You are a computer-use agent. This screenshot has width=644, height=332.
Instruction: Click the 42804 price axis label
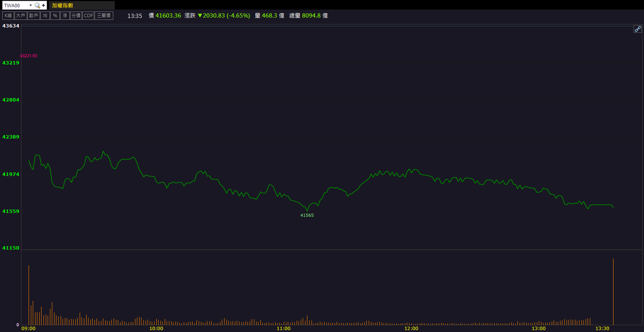(x=11, y=100)
